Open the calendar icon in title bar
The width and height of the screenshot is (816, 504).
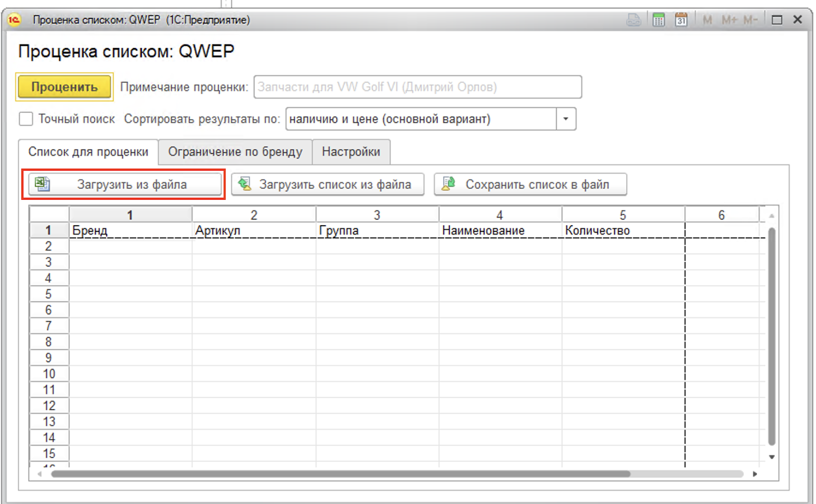(x=681, y=20)
